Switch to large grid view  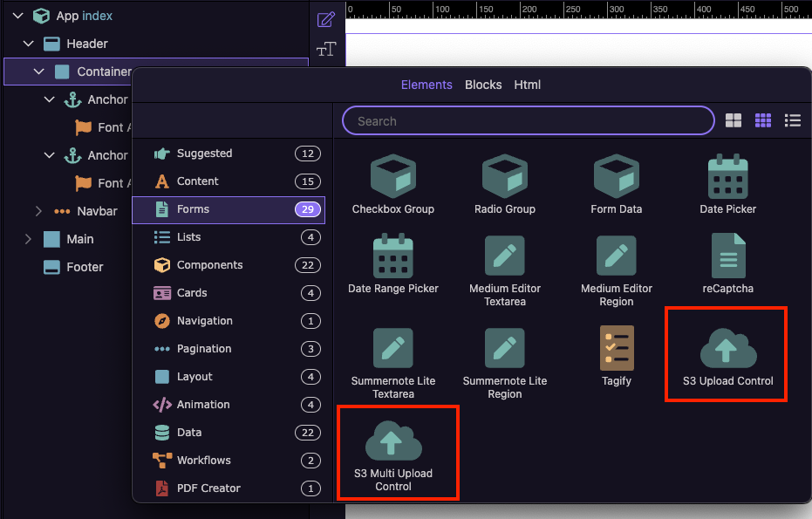734,120
